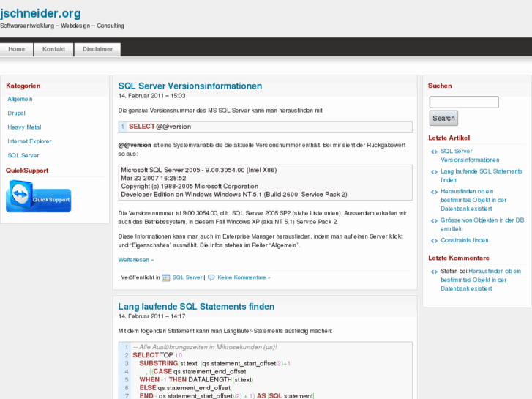Open the Kontakt navigation tab

(x=53, y=49)
